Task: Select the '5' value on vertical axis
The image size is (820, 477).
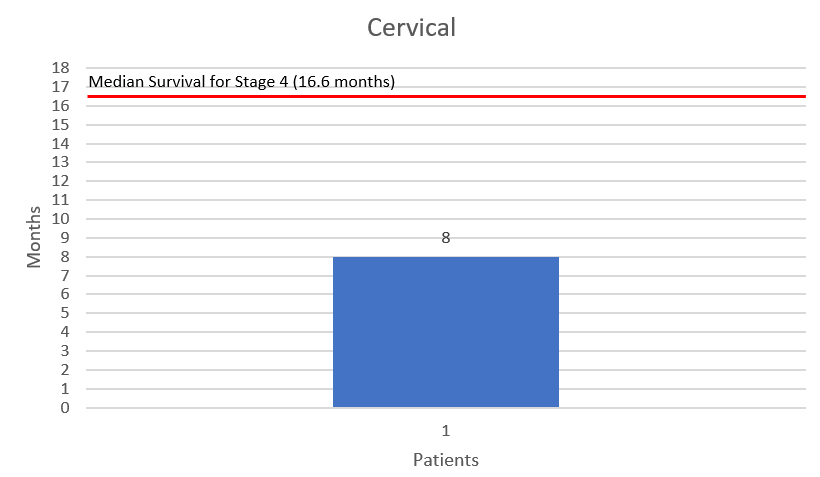Action: 64,313
